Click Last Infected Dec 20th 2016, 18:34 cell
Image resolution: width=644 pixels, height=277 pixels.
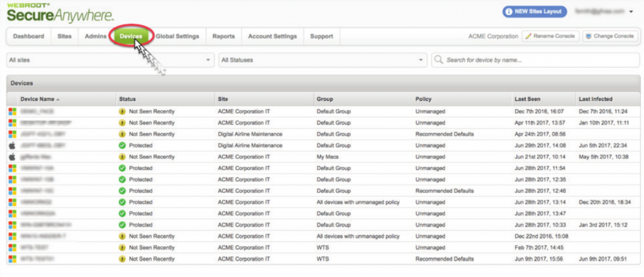pyautogui.click(x=604, y=202)
